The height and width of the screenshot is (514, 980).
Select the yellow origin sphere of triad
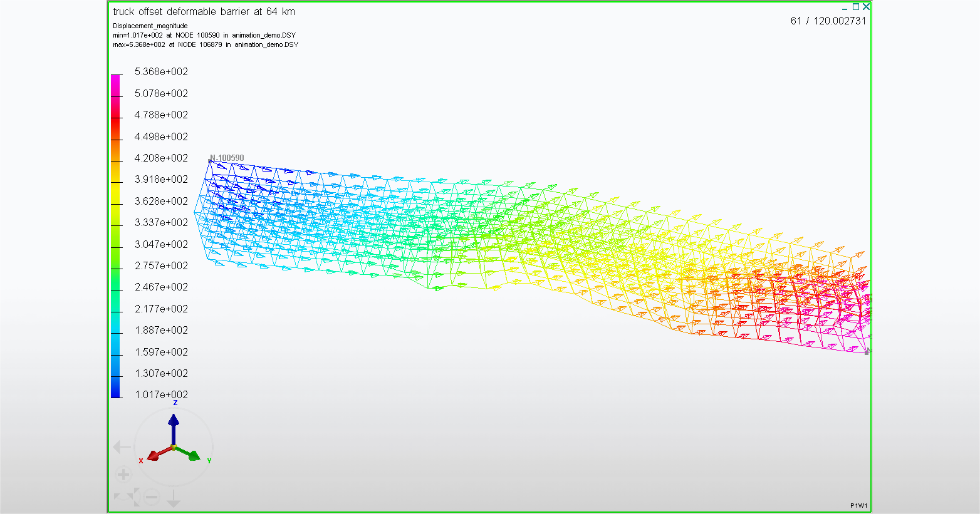(x=174, y=447)
